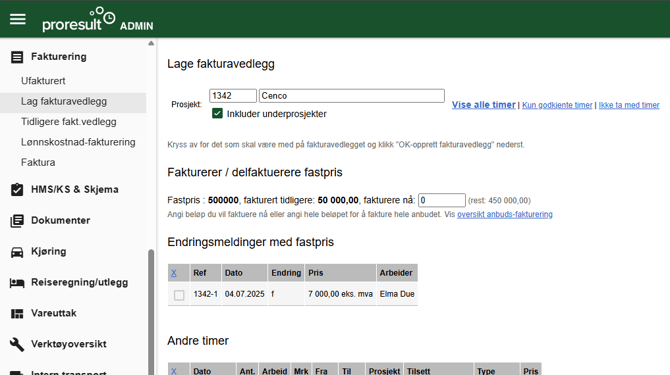This screenshot has height=375, width=670.
Task: Click the sidebar vertical scrollbar thumb
Action: pos(151,312)
